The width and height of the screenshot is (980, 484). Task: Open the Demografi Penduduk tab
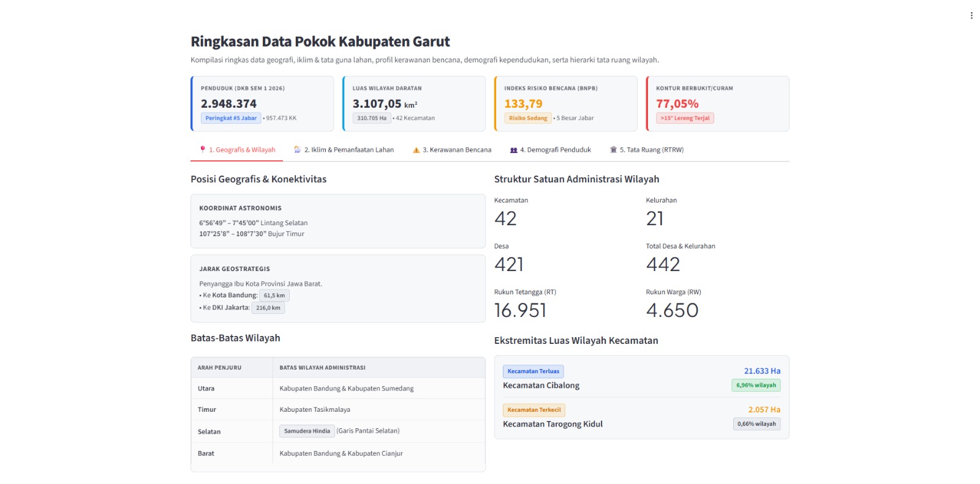(551, 150)
